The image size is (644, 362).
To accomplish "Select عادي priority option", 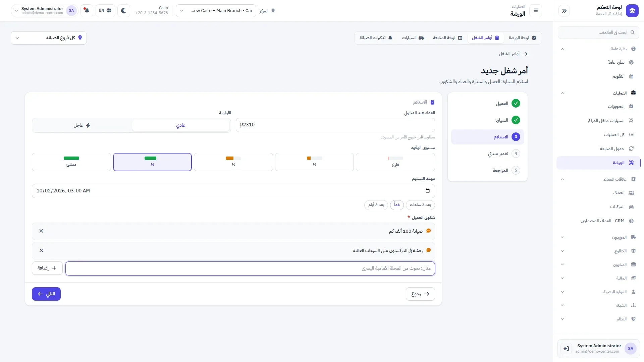I will [181, 125].
